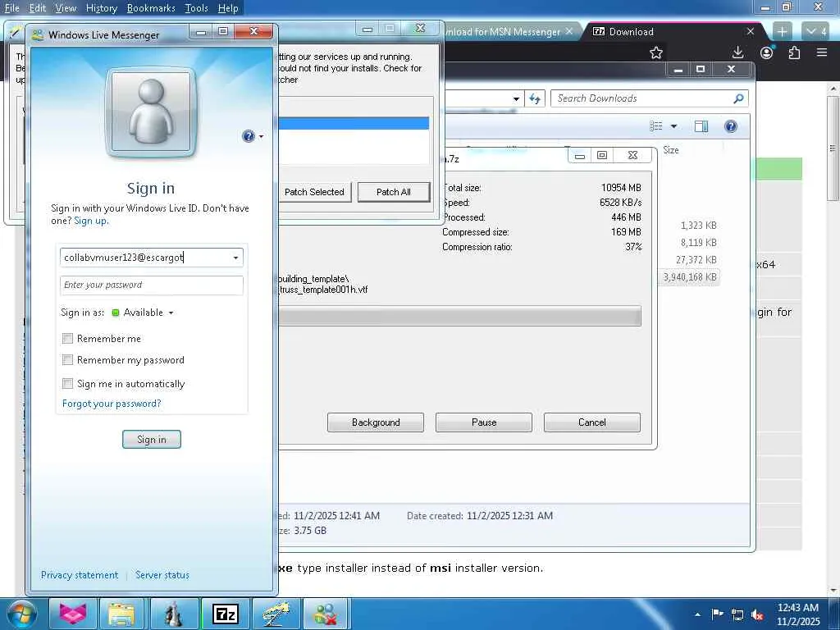Click network tray icon
840x630 pixels.
737,614
